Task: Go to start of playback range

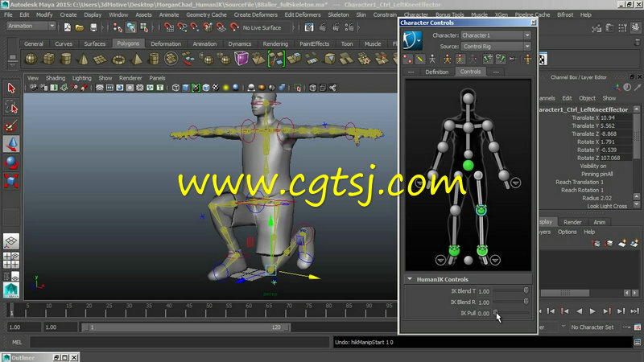Action: (539, 311)
